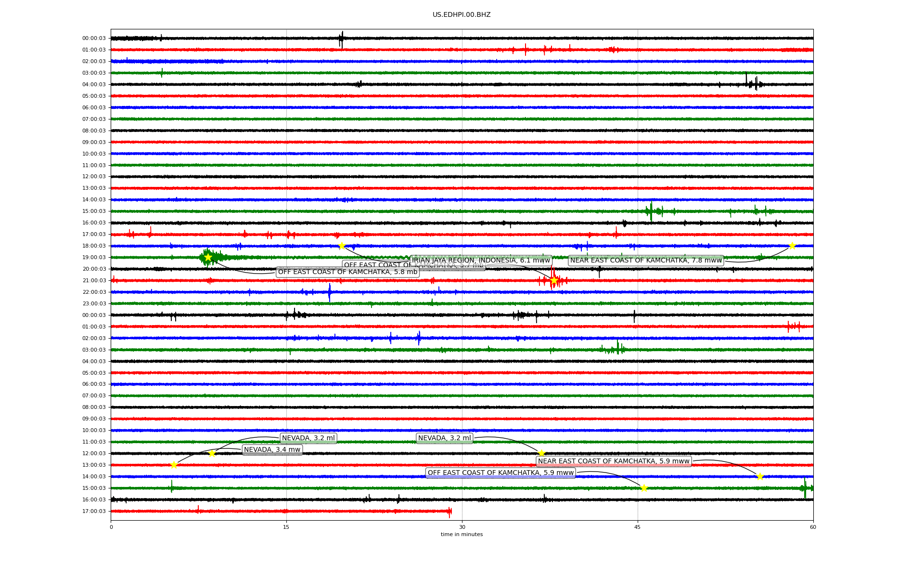Click the NEAR EAST COAST OF KAMCHATKA 5.9 mww label
Screen dimensions: 924x578
(x=614, y=461)
